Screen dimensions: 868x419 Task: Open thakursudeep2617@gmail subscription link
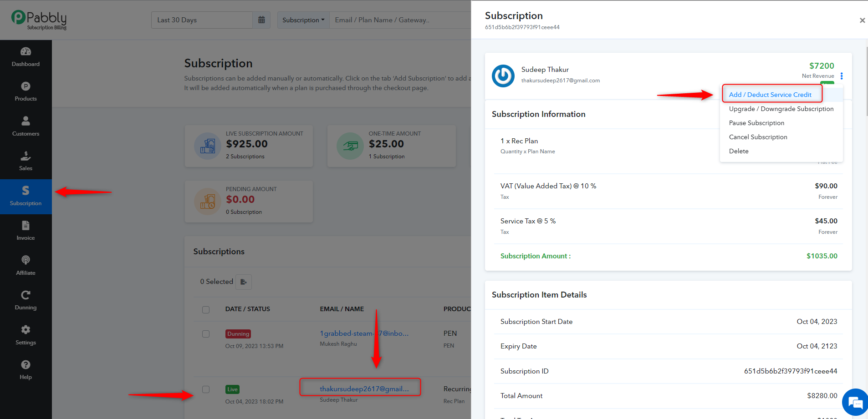pyautogui.click(x=364, y=389)
